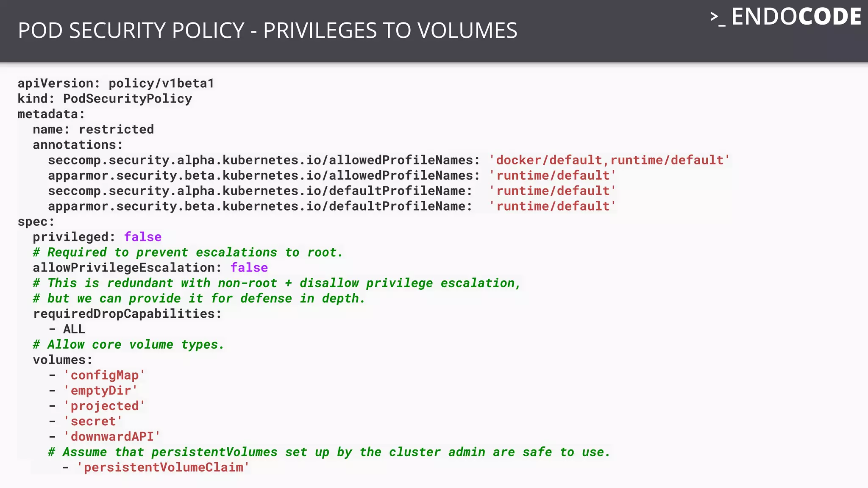The height and width of the screenshot is (488, 868).
Task: Click the slide title 'POD SECURITY POLICY - PRIVILEGES TO VOLUMES'
Action: point(267,30)
